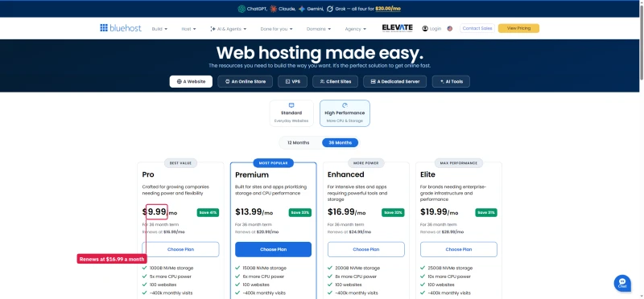Click the Standard monitor icon
This screenshot has height=299, width=644.
point(291,105)
